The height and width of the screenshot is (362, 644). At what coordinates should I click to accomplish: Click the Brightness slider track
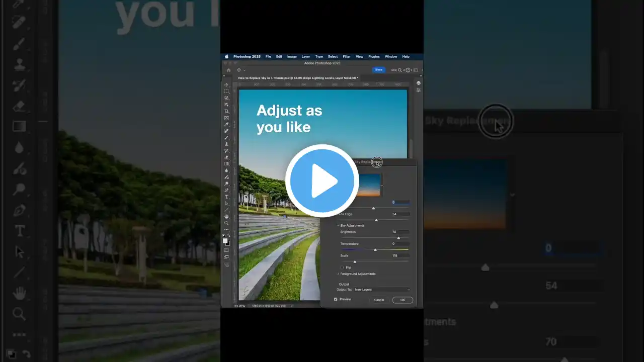375,238
